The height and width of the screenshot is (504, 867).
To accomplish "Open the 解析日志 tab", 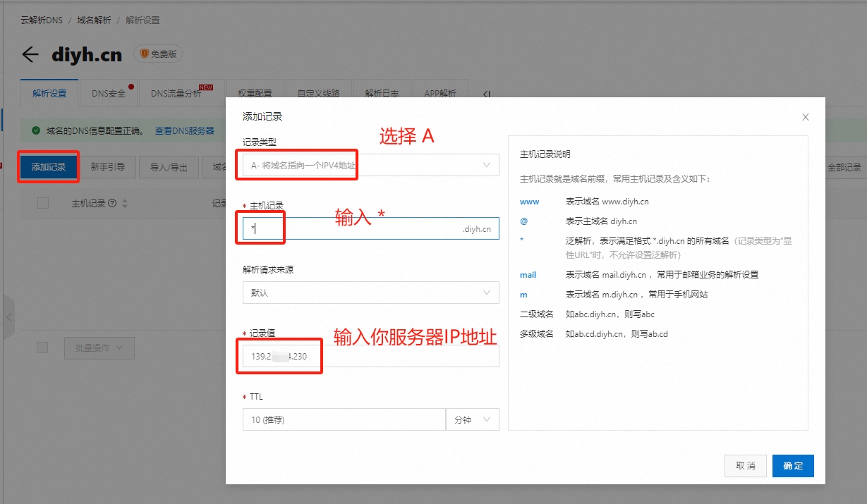I will pyautogui.click(x=382, y=93).
